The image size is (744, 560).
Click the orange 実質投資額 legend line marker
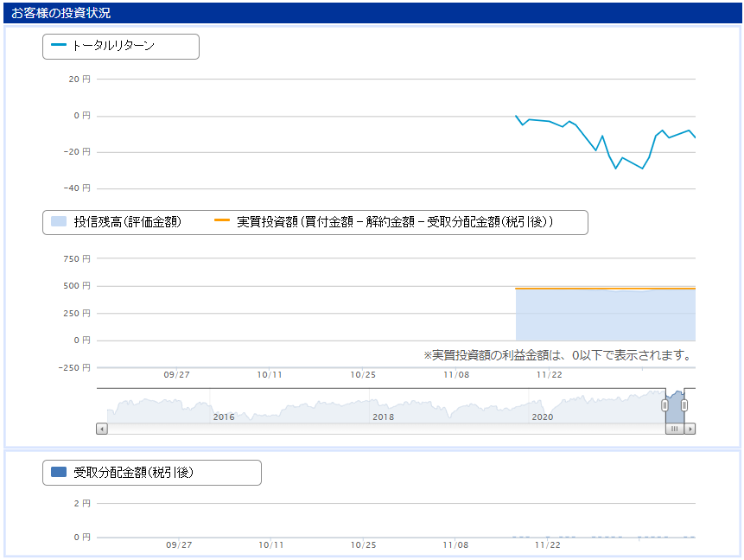pos(221,220)
